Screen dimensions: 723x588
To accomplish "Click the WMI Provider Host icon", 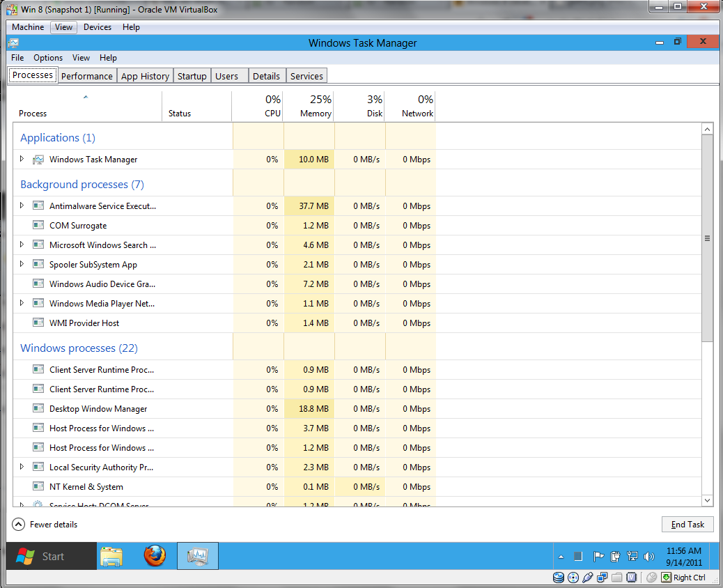I will [38, 323].
